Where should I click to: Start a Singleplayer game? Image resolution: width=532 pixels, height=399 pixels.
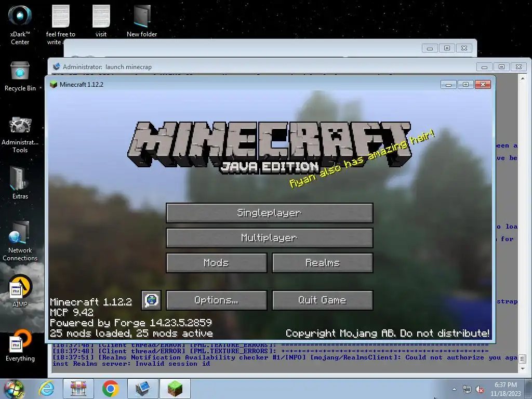point(270,213)
